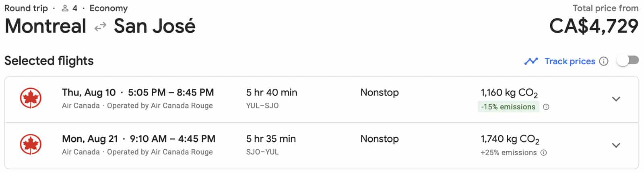Expand the Aug 10 outbound flight details
This screenshot has width=644, height=173.
click(616, 99)
